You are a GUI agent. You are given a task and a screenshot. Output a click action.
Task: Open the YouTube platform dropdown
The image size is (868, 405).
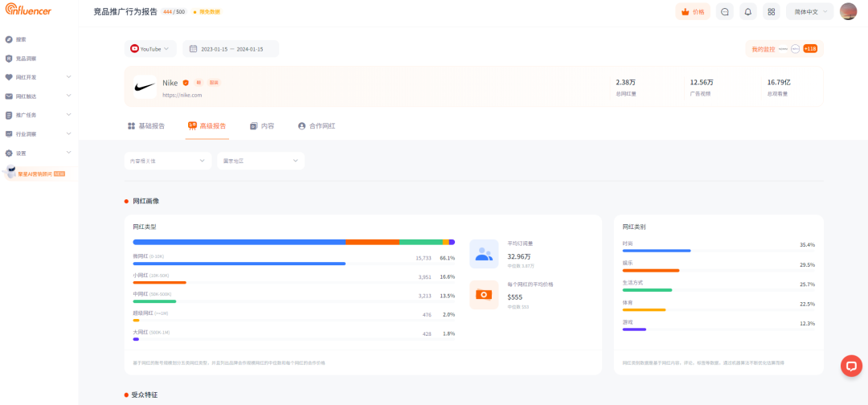tap(150, 49)
